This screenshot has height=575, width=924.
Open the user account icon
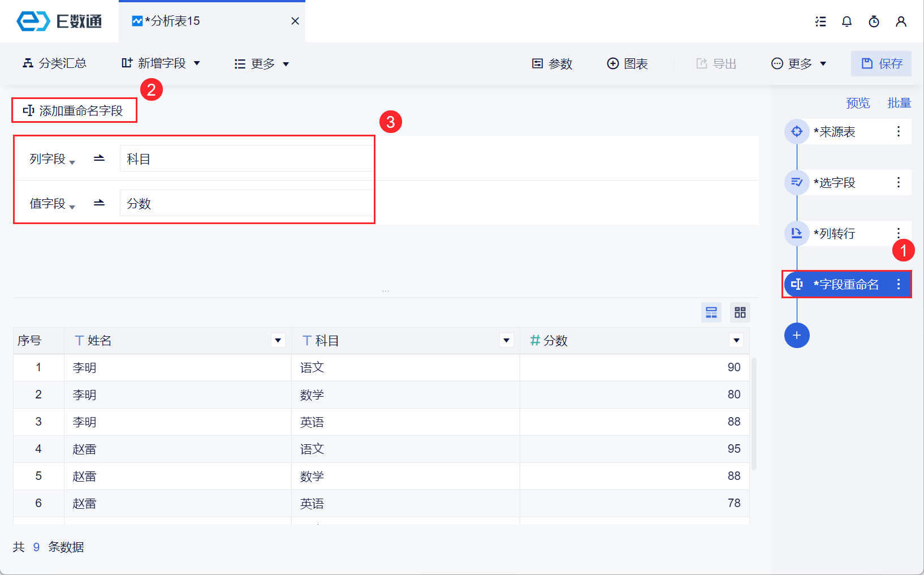tap(901, 22)
